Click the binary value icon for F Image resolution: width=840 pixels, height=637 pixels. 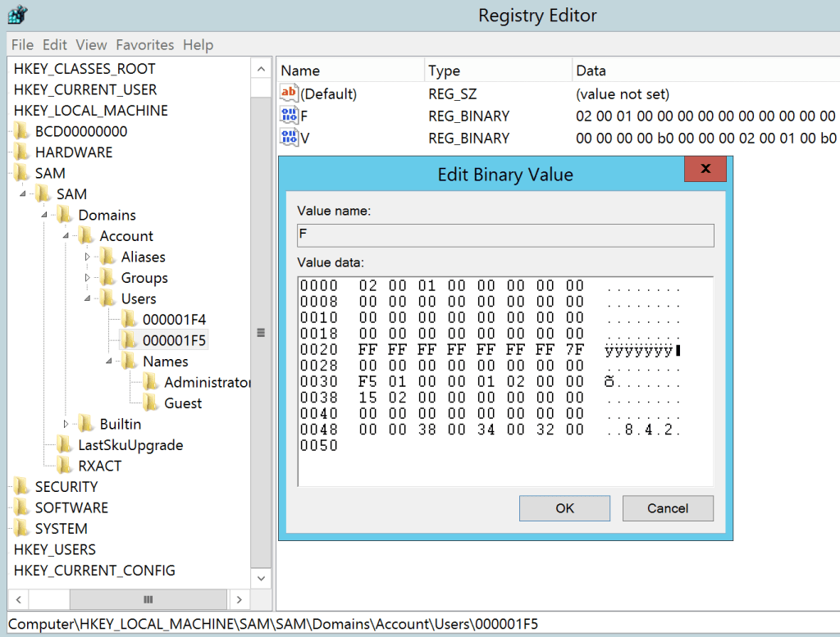(x=290, y=116)
